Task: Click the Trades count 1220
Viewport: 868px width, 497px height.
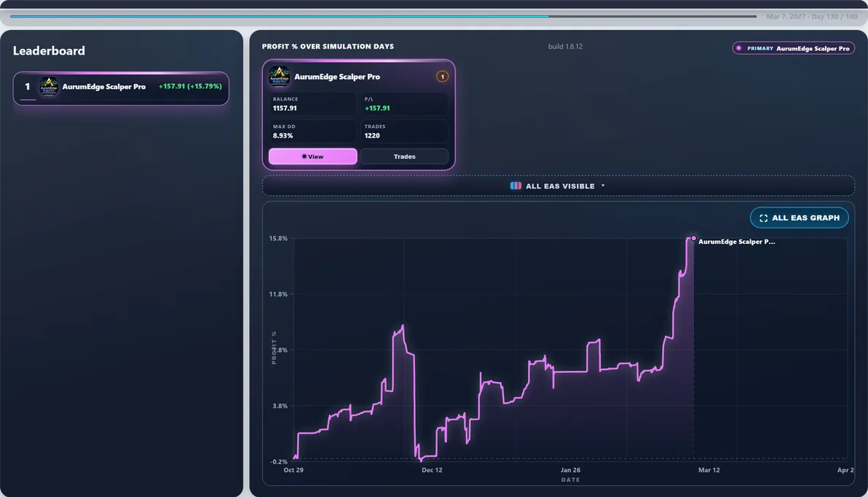Action: [372, 135]
